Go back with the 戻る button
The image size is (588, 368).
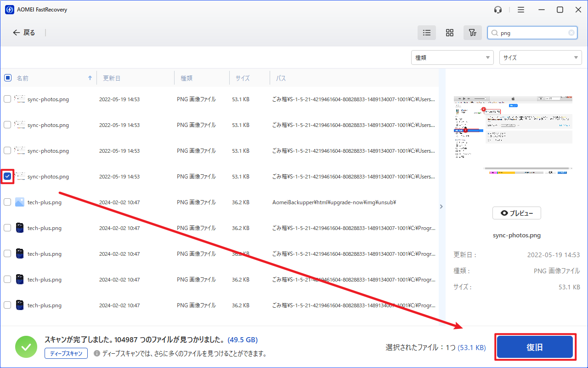[24, 33]
